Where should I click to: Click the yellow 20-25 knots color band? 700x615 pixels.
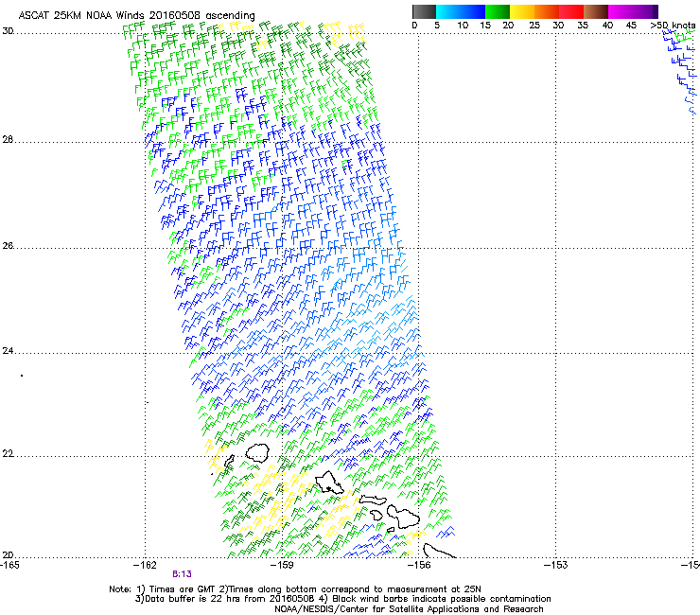pos(522,11)
